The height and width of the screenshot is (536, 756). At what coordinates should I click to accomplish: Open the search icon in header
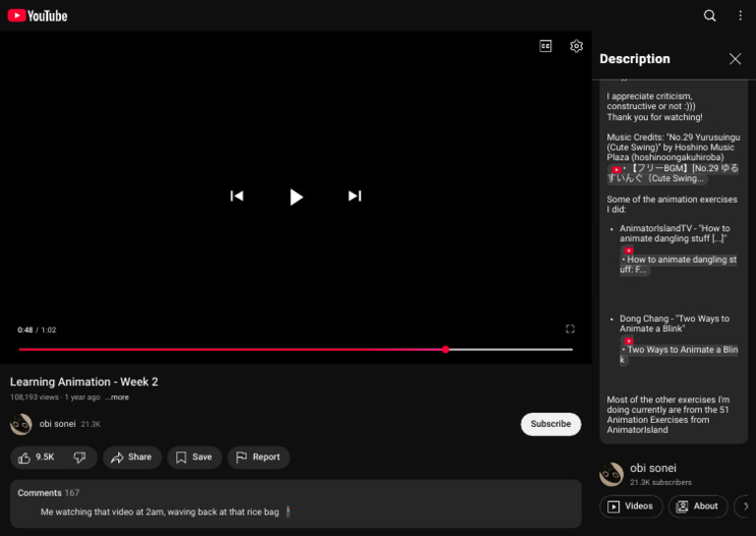pyautogui.click(x=709, y=16)
